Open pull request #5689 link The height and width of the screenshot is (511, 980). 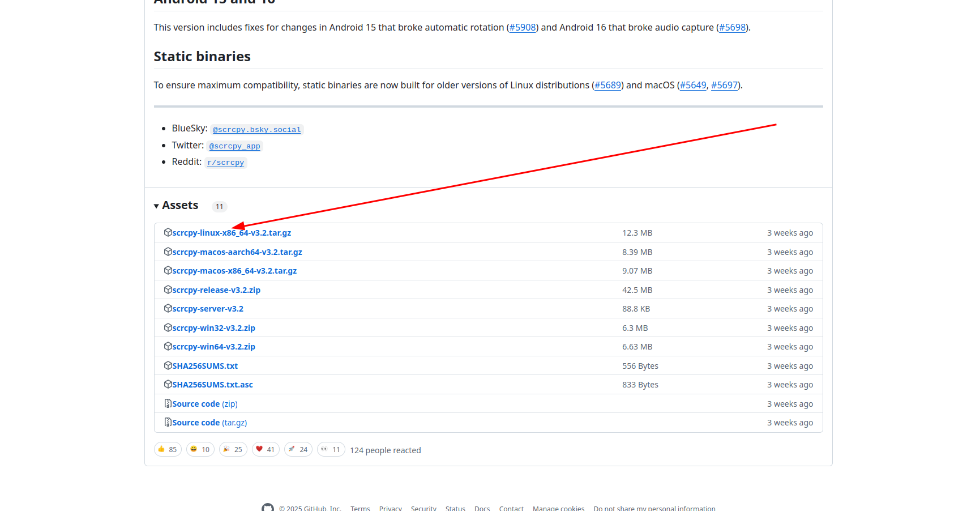click(x=608, y=85)
